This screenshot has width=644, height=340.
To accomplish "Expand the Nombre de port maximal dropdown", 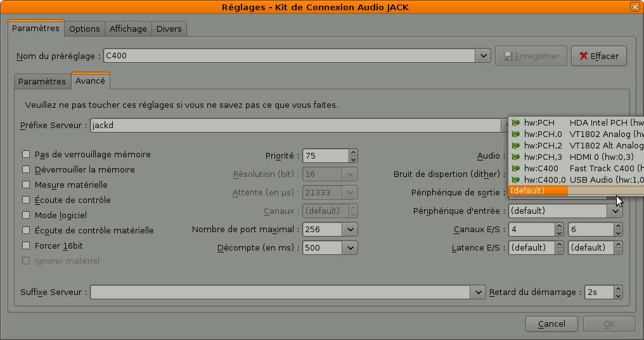I will point(350,230).
